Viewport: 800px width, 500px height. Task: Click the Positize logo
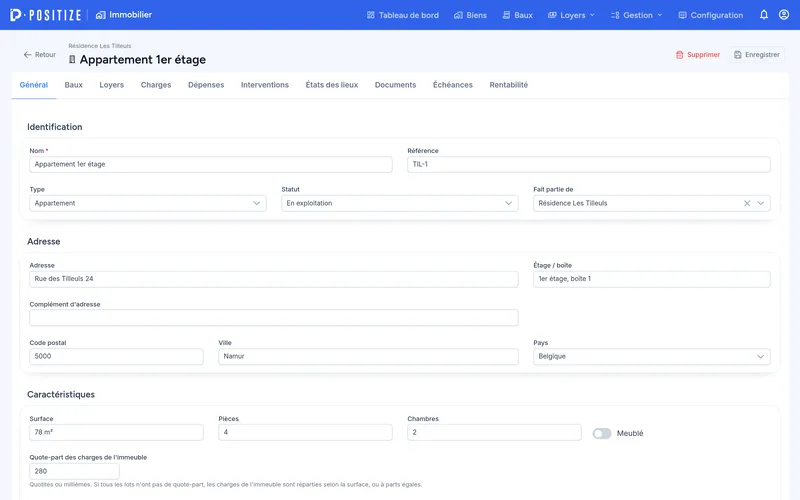click(x=45, y=15)
